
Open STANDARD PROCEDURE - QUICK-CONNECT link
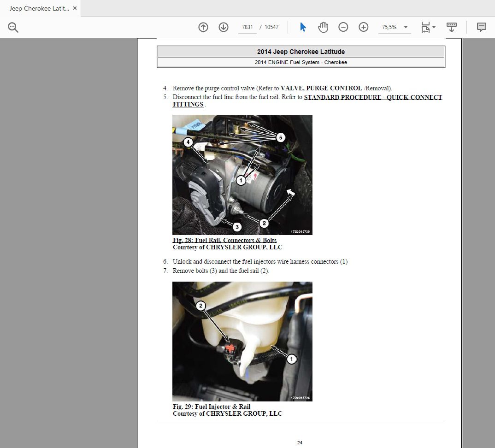[373, 97]
